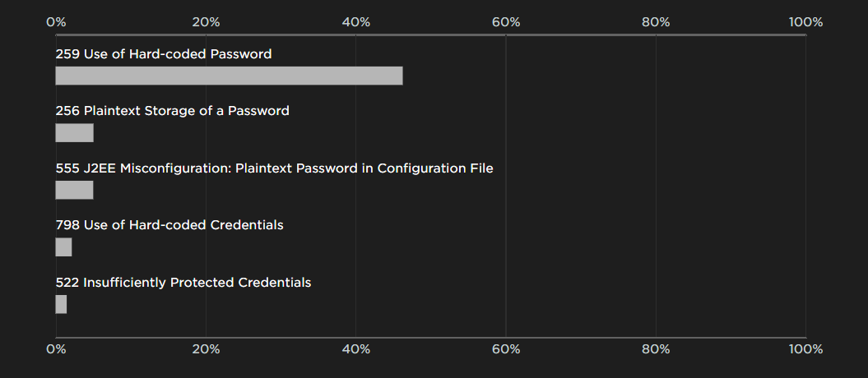This screenshot has width=868, height=378.
Task: Select the 256 Plaintext Storage of a Password bar
Action: (x=75, y=132)
